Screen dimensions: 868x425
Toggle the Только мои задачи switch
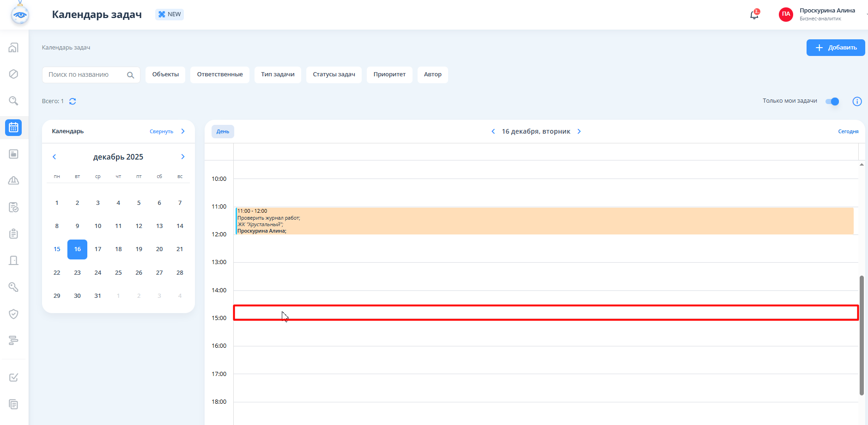tap(832, 101)
